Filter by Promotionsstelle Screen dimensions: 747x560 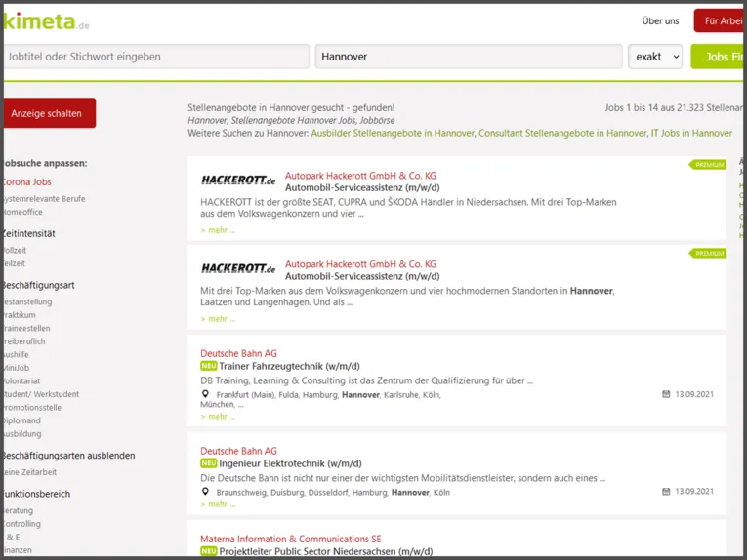(x=33, y=408)
